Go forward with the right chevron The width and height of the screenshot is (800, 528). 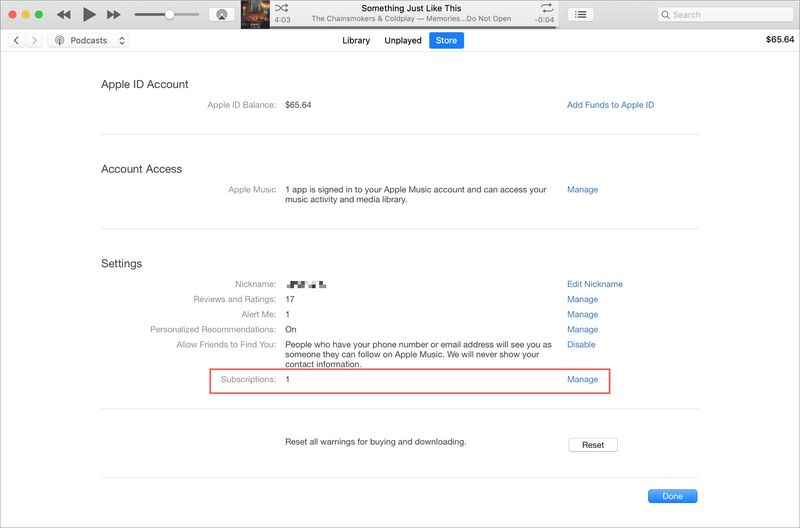[x=34, y=40]
